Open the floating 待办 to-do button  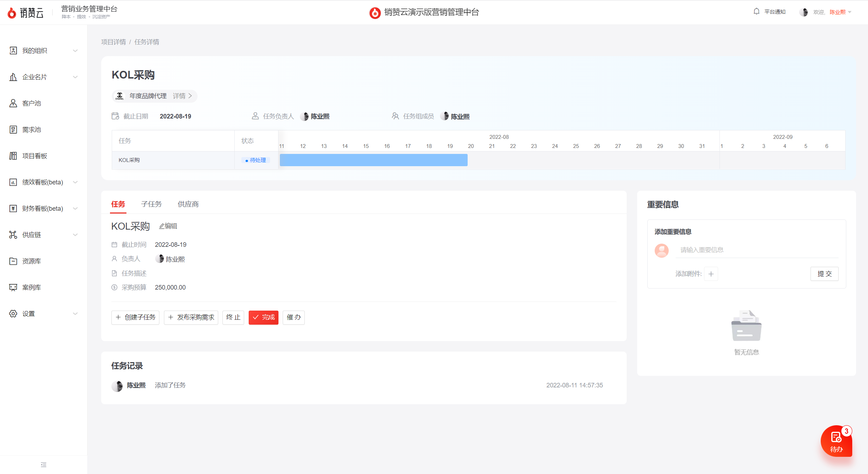point(836,441)
